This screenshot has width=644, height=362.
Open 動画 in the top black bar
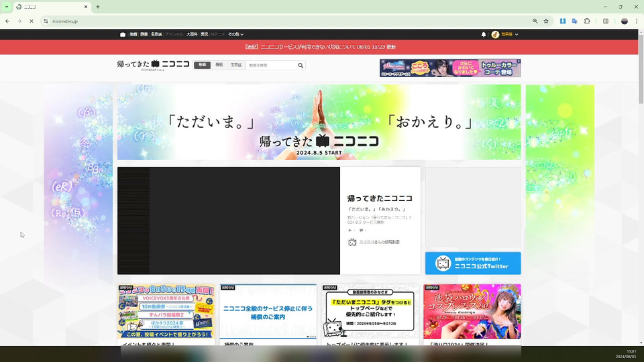[x=133, y=34]
